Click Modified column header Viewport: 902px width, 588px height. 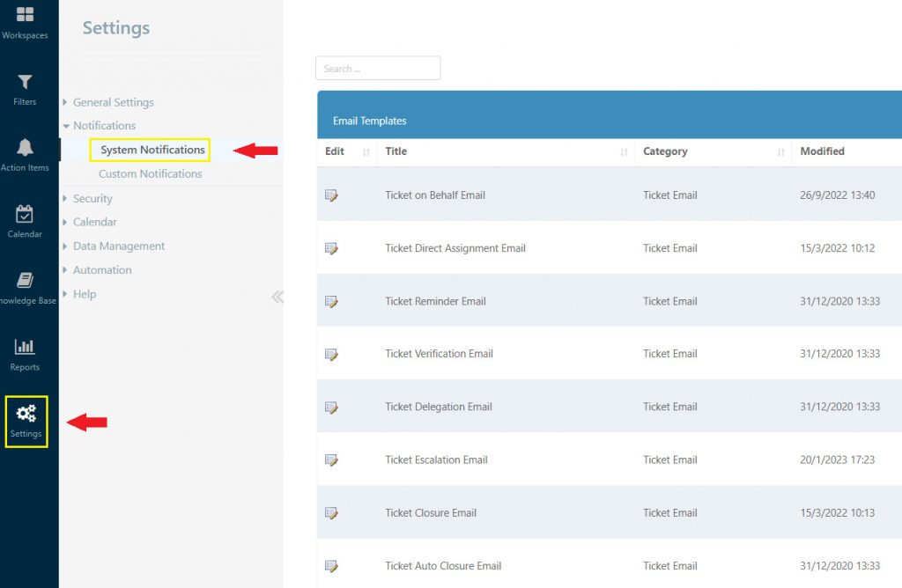(822, 151)
